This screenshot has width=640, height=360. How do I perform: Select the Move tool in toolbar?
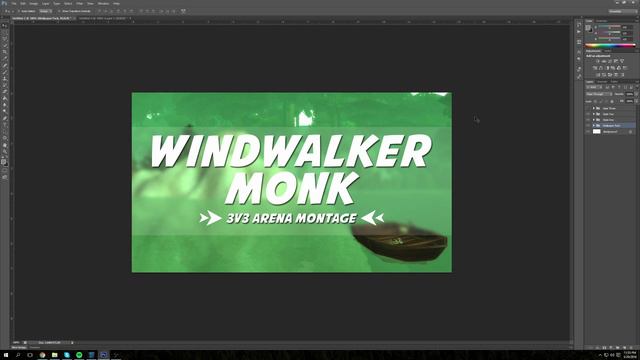pos(4,25)
